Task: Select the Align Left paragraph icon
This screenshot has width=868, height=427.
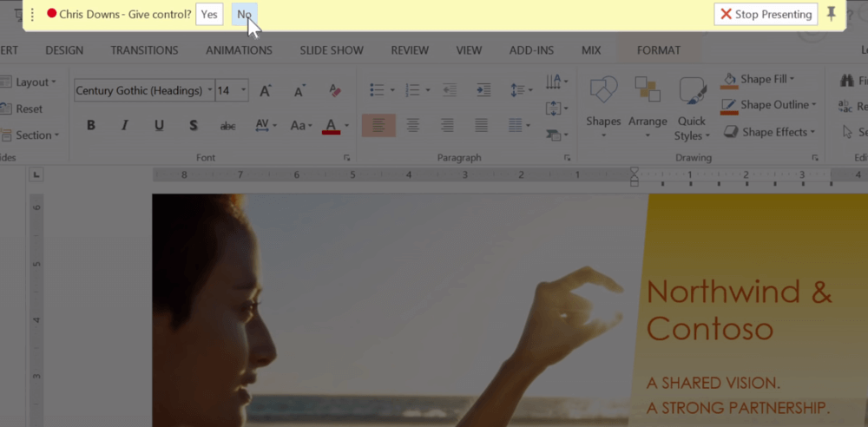Action: pyautogui.click(x=378, y=126)
